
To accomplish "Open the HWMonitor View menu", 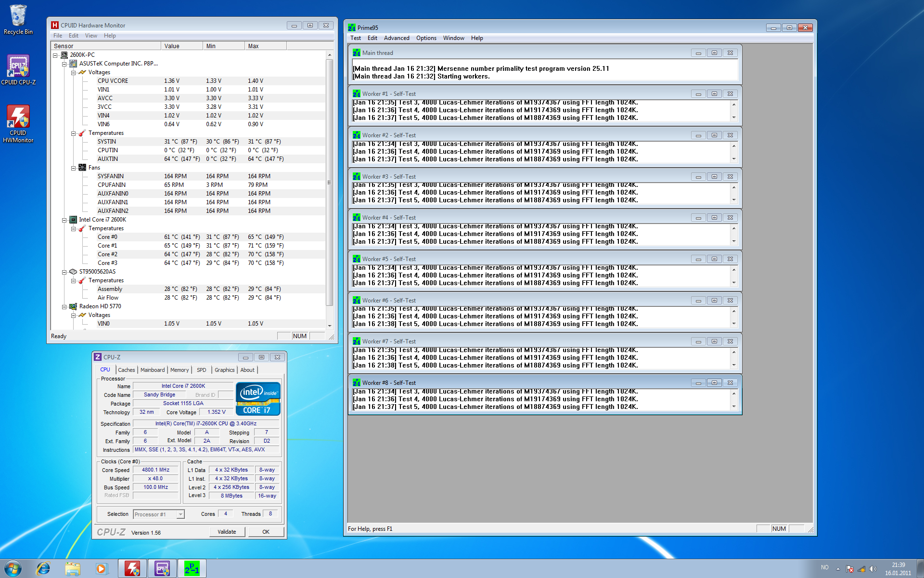I will 91,36.
